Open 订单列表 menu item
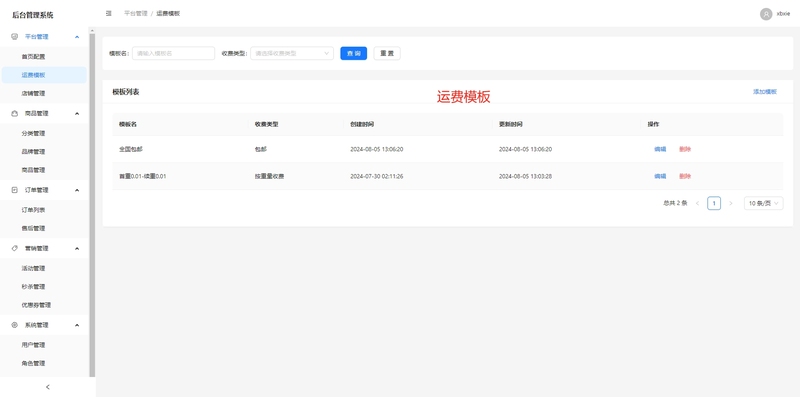The height and width of the screenshot is (397, 800). coord(33,210)
